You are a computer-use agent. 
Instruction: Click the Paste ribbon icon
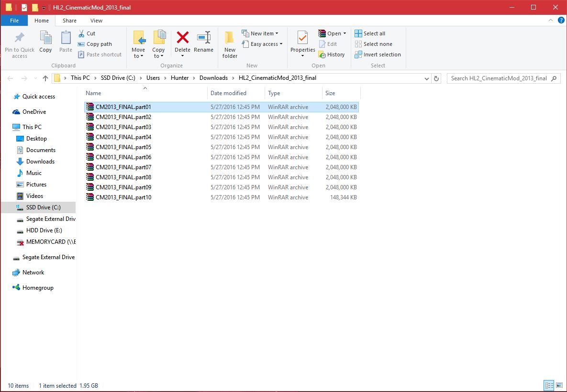[66, 38]
